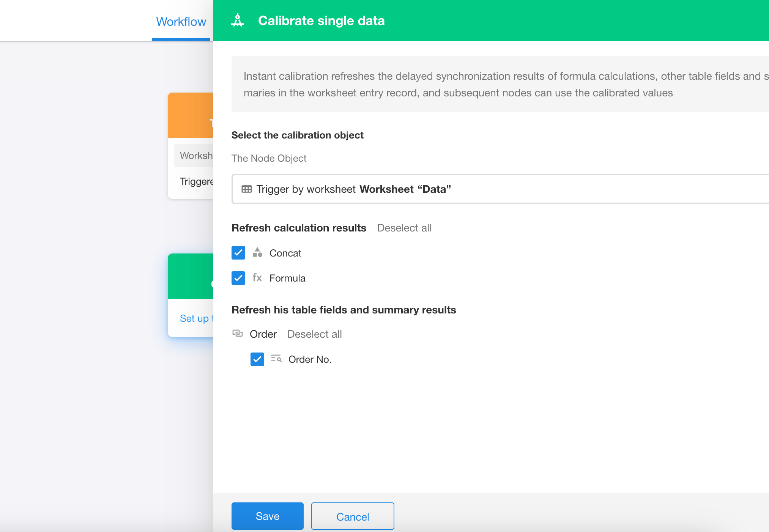769x532 pixels.
Task: Open the Node Object selector field
Action: pyautogui.click(x=500, y=189)
